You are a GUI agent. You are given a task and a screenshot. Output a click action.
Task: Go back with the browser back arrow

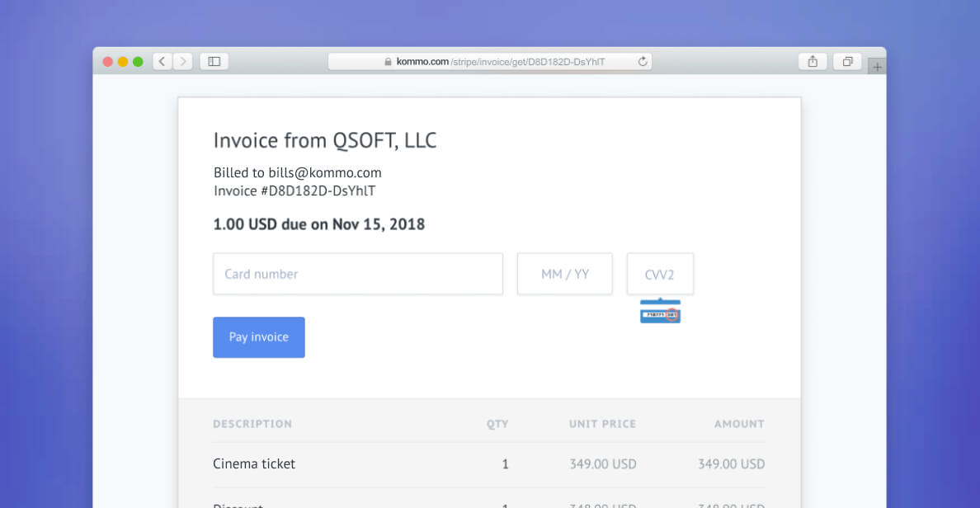pyautogui.click(x=162, y=61)
